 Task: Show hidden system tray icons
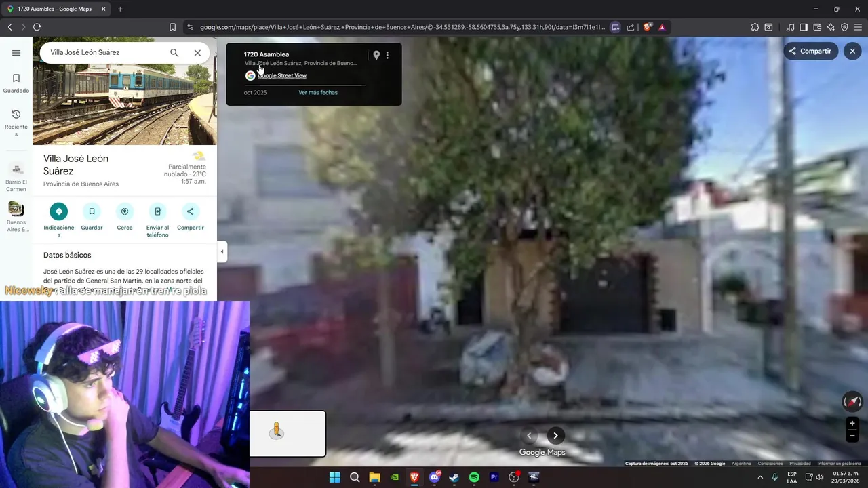(x=759, y=477)
